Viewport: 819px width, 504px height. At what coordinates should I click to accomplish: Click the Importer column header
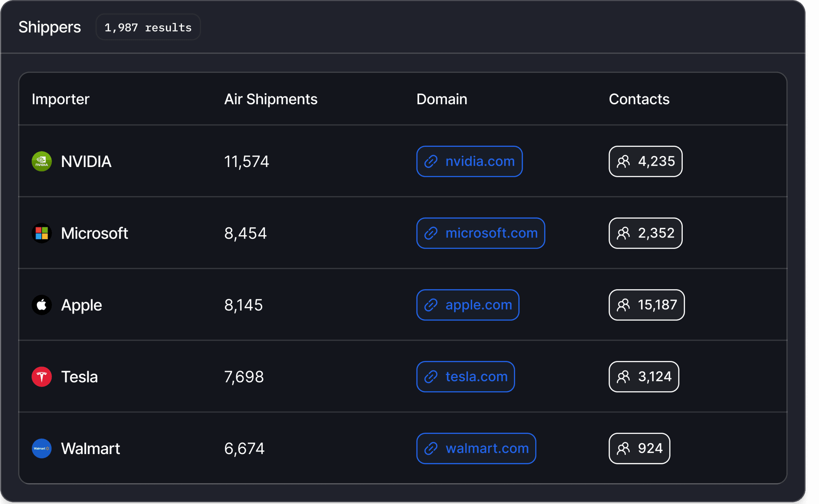60,99
